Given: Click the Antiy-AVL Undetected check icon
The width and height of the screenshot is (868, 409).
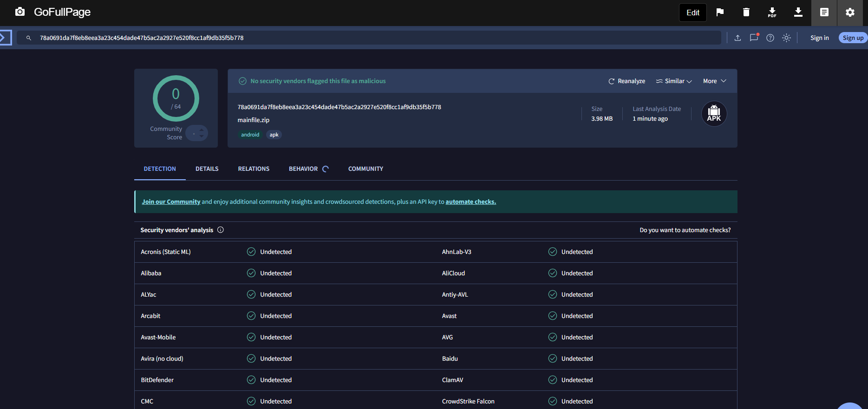Looking at the screenshot, I should tap(553, 294).
